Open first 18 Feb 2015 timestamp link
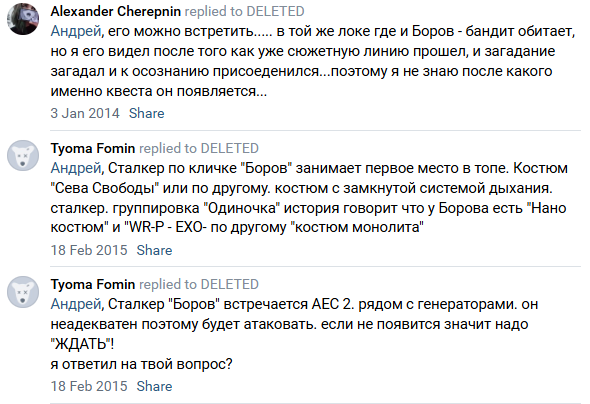The image size is (590, 404). 89,250
